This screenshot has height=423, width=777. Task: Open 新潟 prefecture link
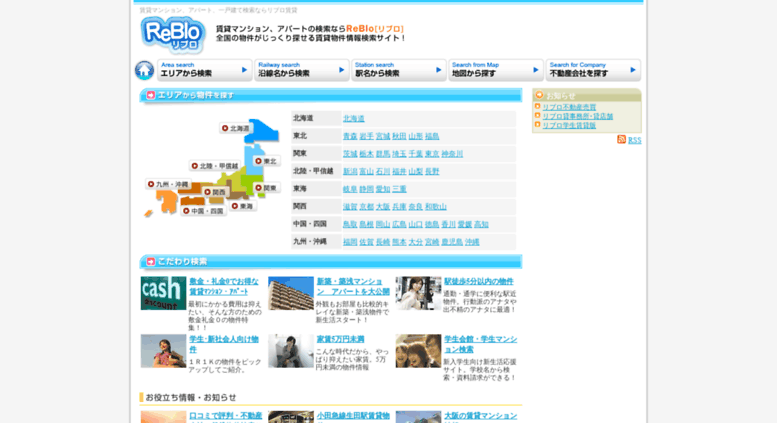[350, 171]
